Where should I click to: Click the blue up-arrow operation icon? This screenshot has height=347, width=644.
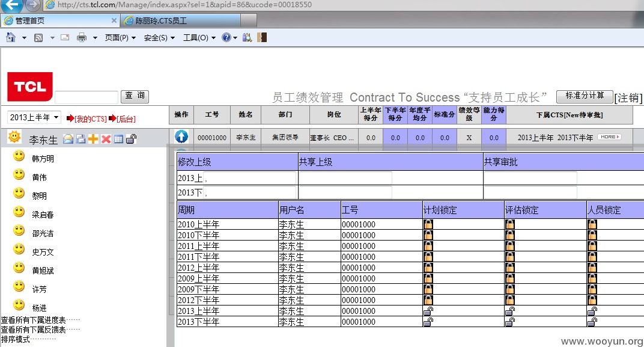click(181, 137)
